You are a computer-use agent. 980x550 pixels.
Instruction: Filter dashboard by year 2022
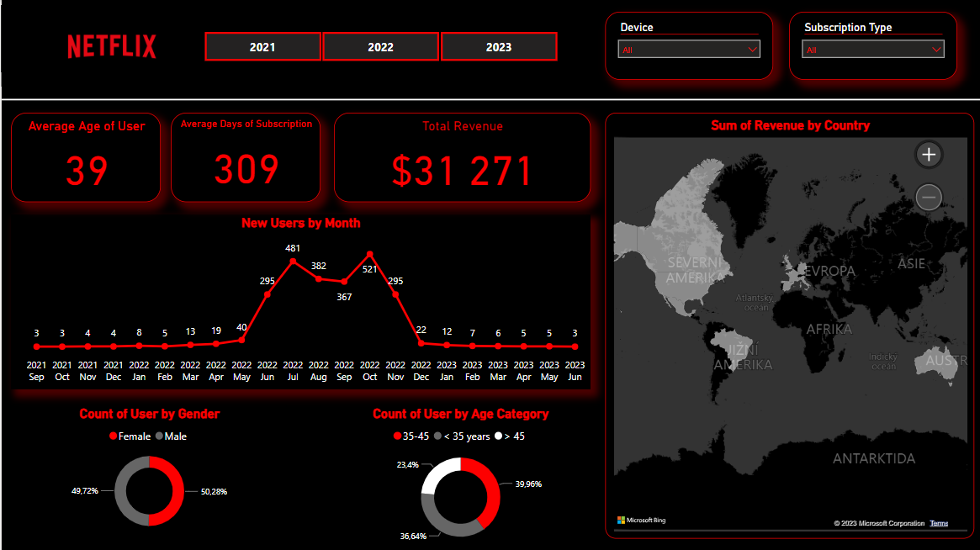[380, 47]
